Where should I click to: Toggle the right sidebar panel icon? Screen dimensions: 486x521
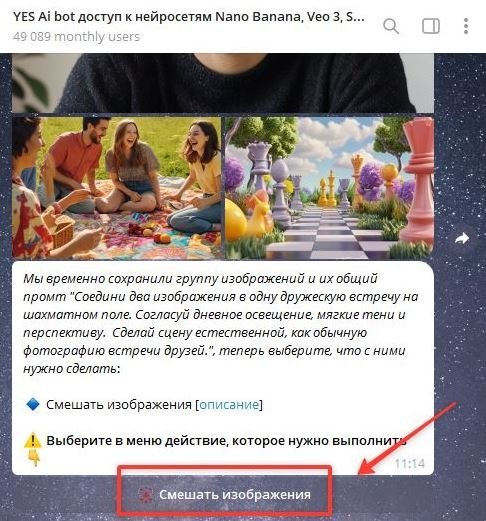coord(431,26)
